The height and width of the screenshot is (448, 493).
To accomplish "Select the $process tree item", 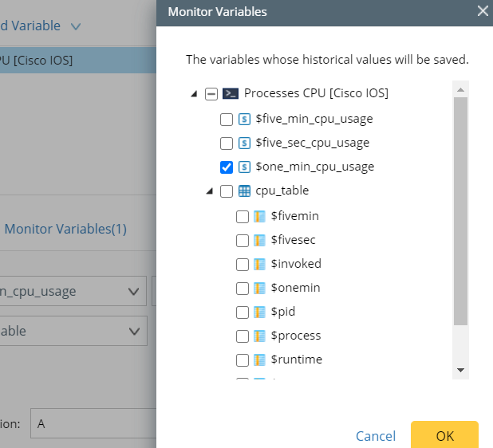I will (x=296, y=336).
